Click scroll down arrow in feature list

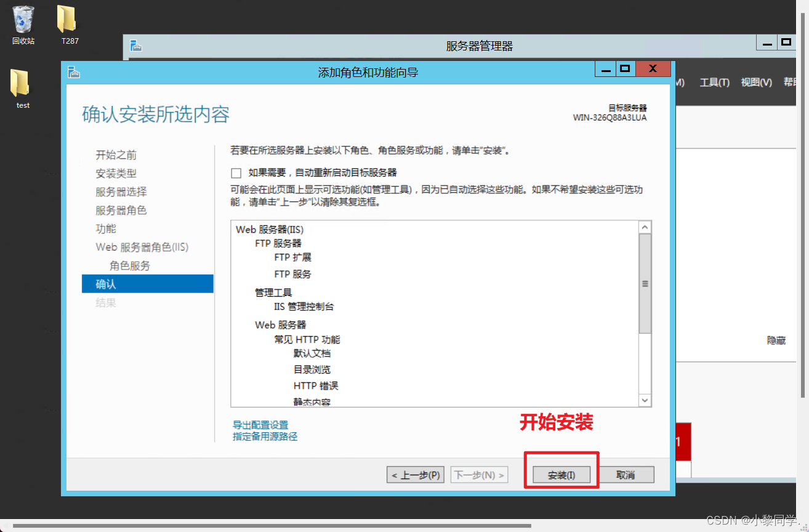tap(645, 401)
